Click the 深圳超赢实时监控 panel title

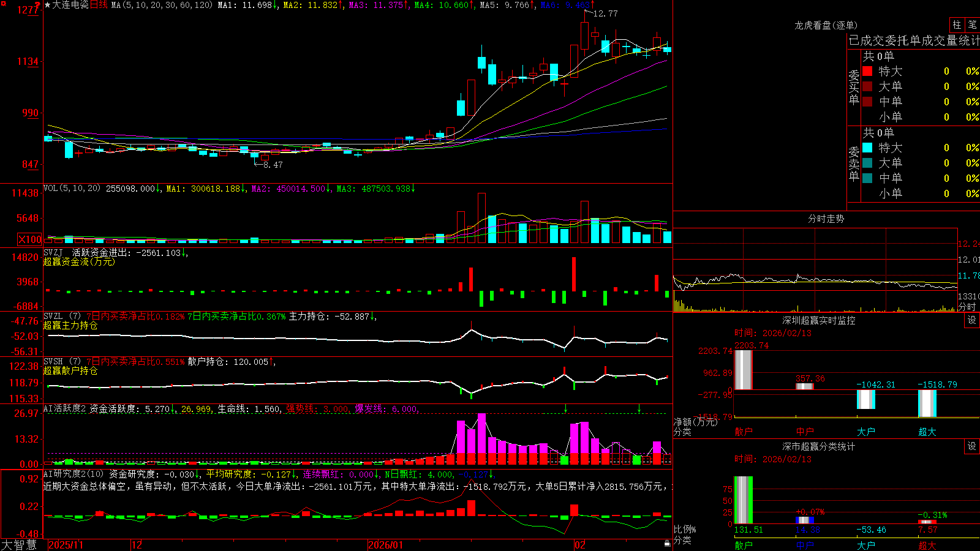pyautogui.click(x=818, y=320)
